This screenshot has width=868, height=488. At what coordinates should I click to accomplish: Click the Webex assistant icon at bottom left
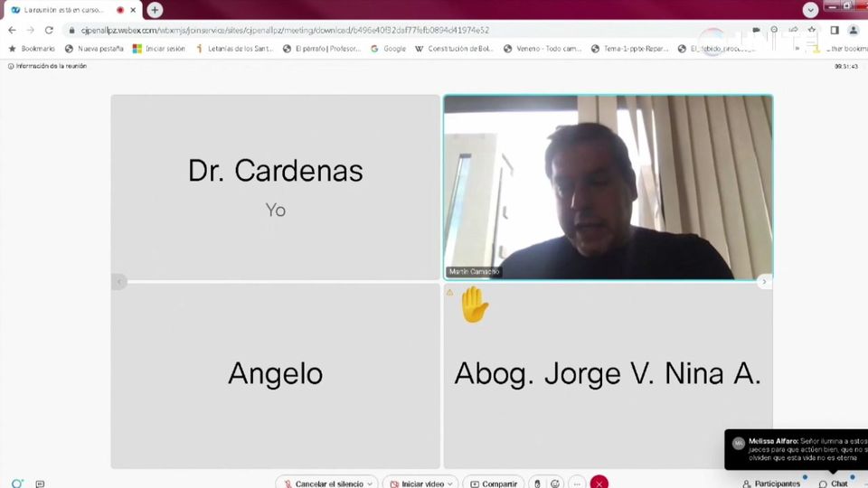(x=16, y=483)
